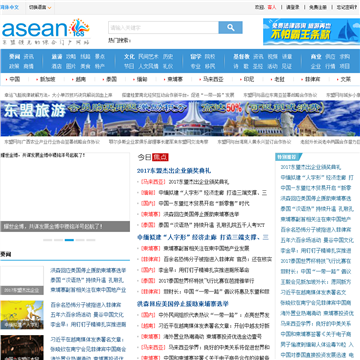Click the red 焦点 badge

pyautogui.click(x=160, y=157)
